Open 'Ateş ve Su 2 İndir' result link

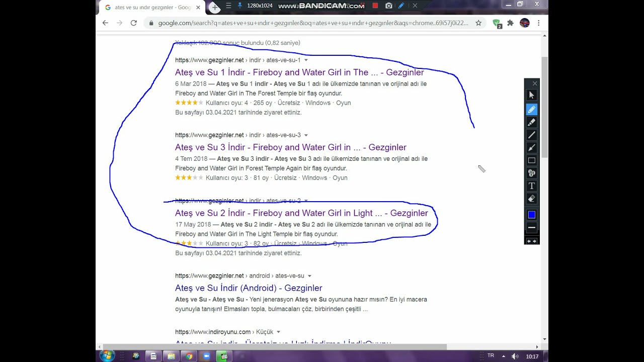click(x=301, y=213)
